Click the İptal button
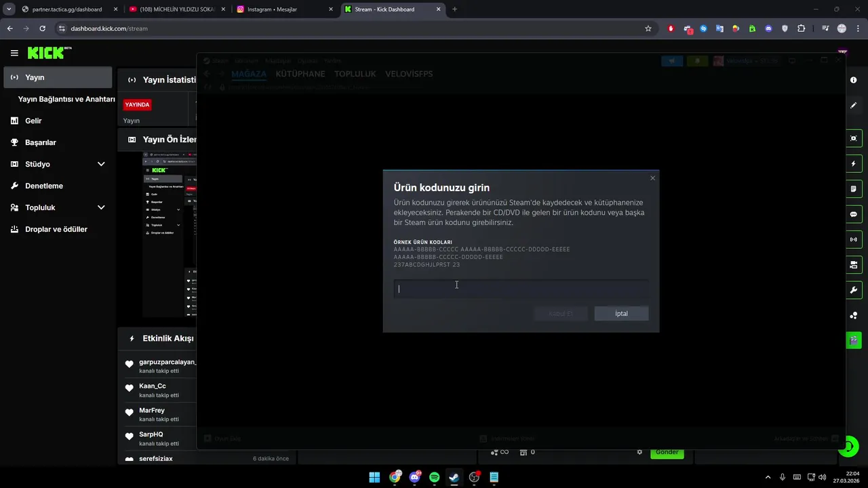The width and height of the screenshot is (868, 488). (x=621, y=314)
